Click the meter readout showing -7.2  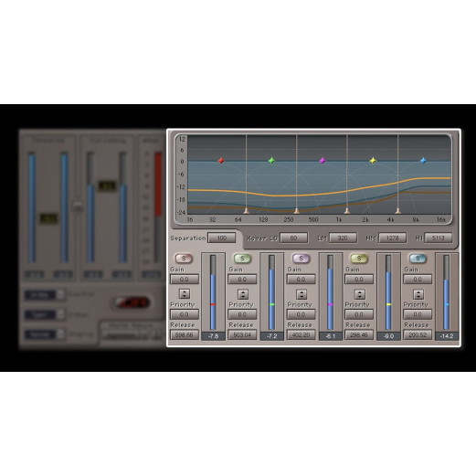(x=272, y=336)
